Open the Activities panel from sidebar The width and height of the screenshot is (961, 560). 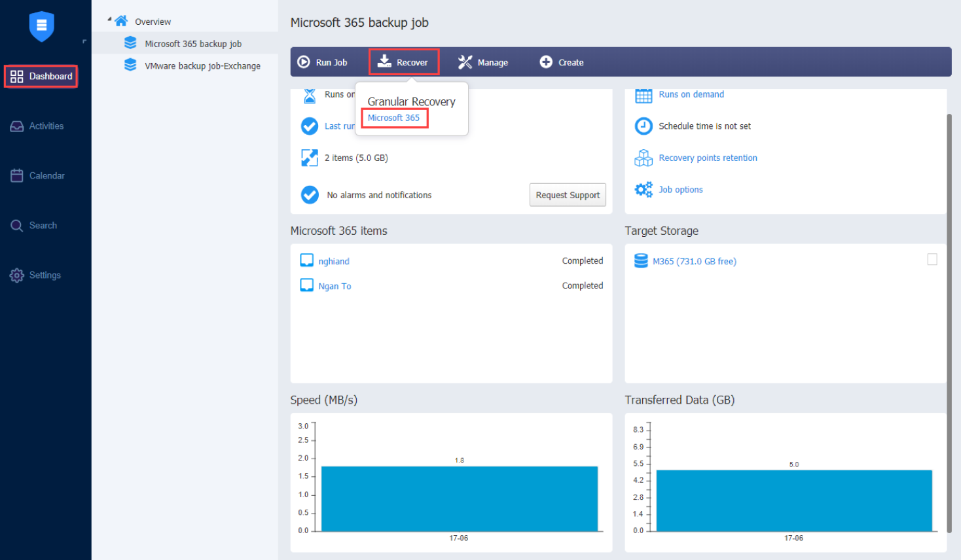click(x=41, y=126)
